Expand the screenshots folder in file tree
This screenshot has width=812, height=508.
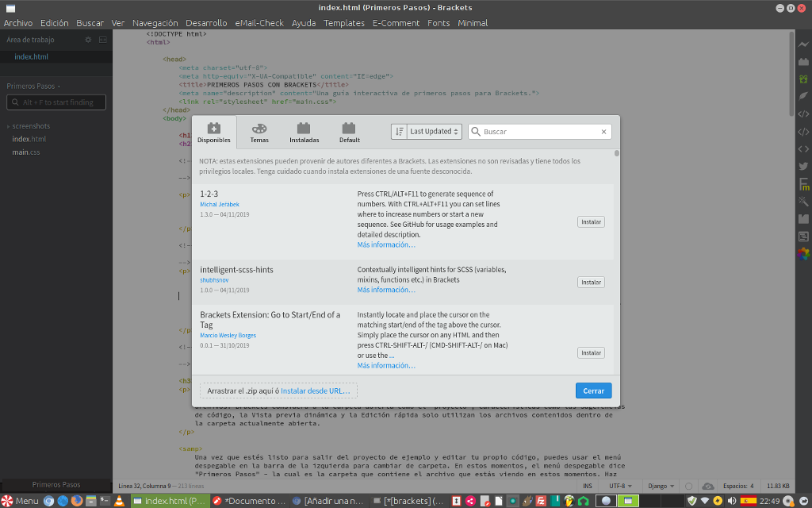30,126
